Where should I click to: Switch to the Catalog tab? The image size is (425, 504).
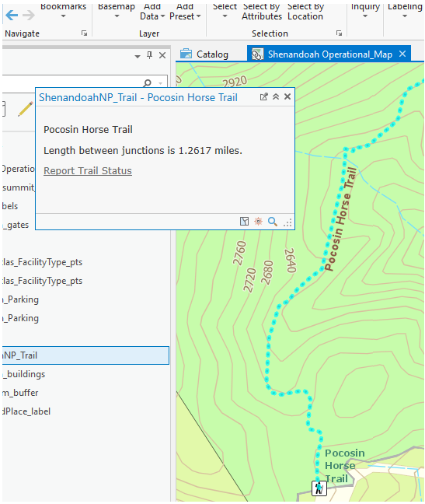(204, 54)
